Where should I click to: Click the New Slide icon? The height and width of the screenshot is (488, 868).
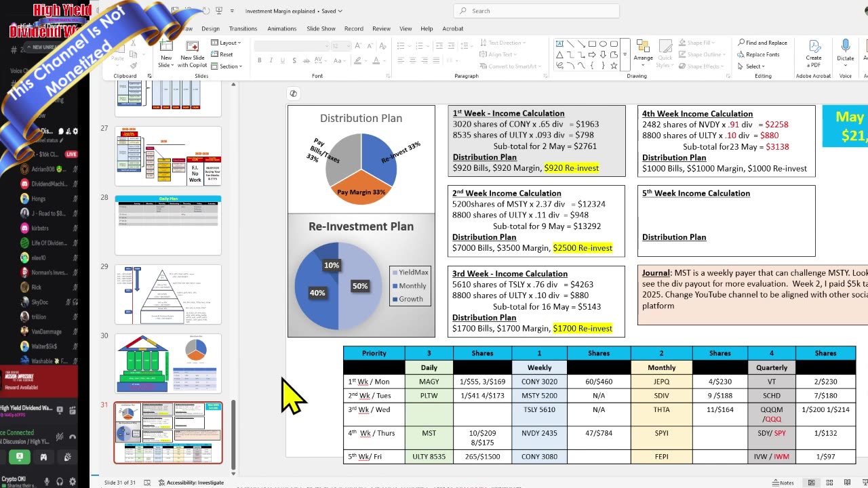click(165, 46)
